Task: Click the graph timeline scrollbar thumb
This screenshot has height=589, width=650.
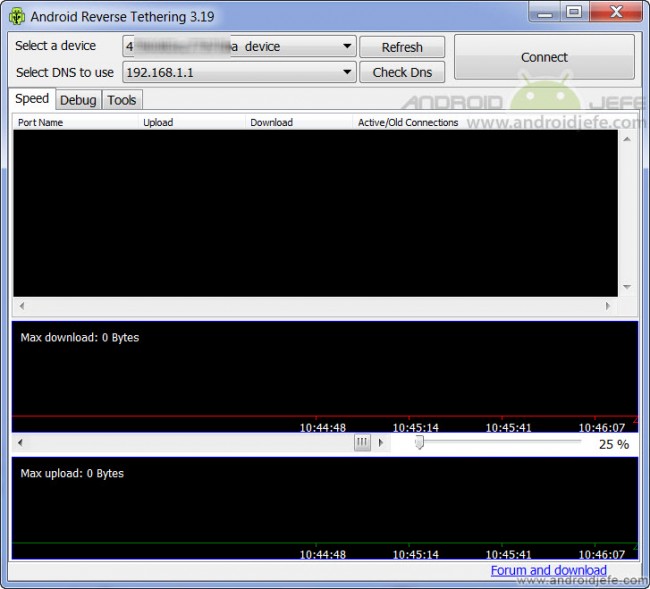Action: [x=362, y=442]
